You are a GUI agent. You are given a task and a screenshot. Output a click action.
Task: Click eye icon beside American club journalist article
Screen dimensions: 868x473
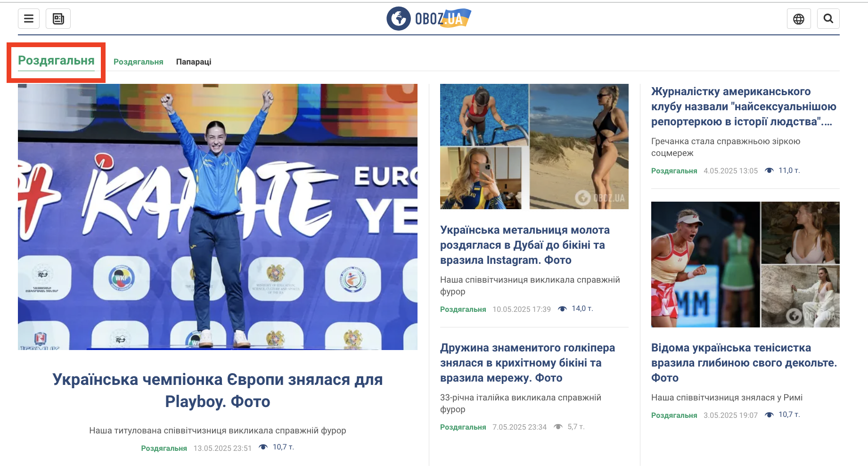pos(769,171)
